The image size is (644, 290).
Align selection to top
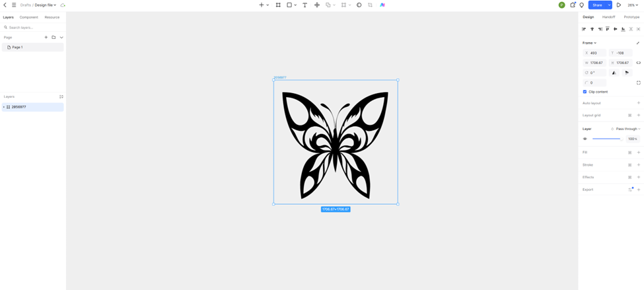608,29
